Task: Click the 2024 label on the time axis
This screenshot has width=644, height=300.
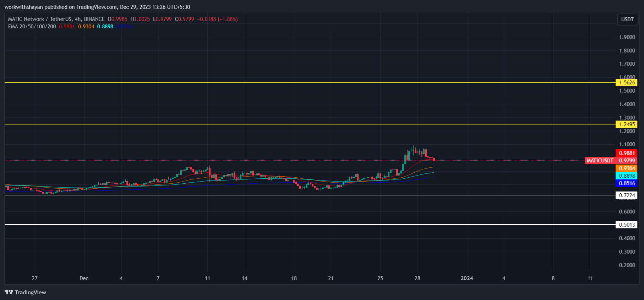Action: [467, 278]
